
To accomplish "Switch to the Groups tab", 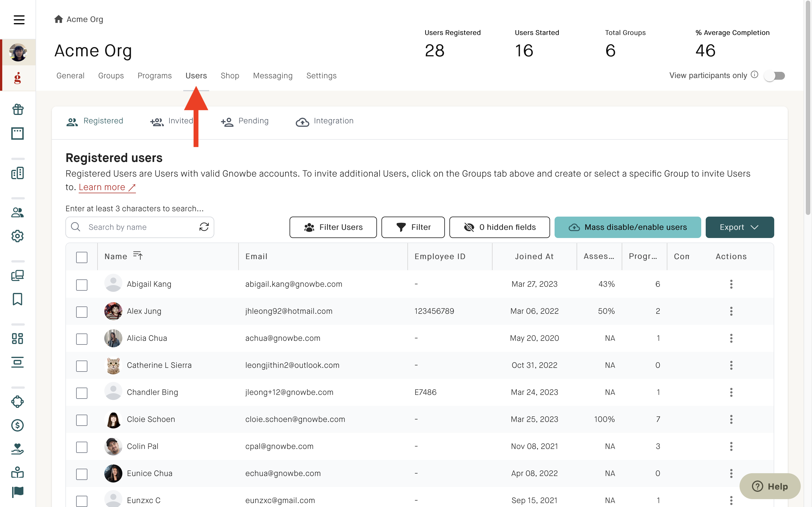I will [x=111, y=76].
